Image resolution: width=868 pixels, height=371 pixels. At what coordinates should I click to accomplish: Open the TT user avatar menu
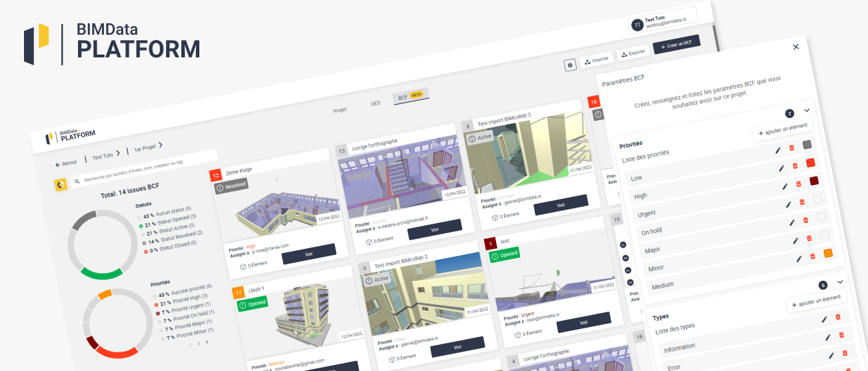pos(637,25)
